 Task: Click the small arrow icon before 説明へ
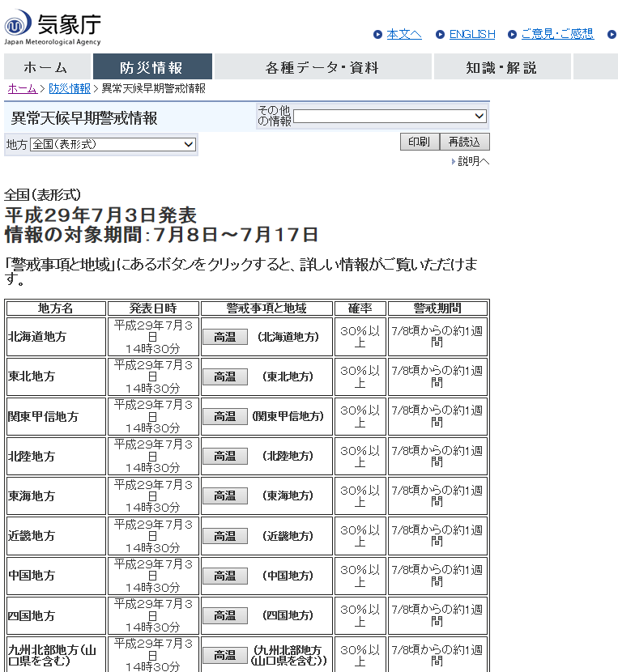tap(453, 162)
